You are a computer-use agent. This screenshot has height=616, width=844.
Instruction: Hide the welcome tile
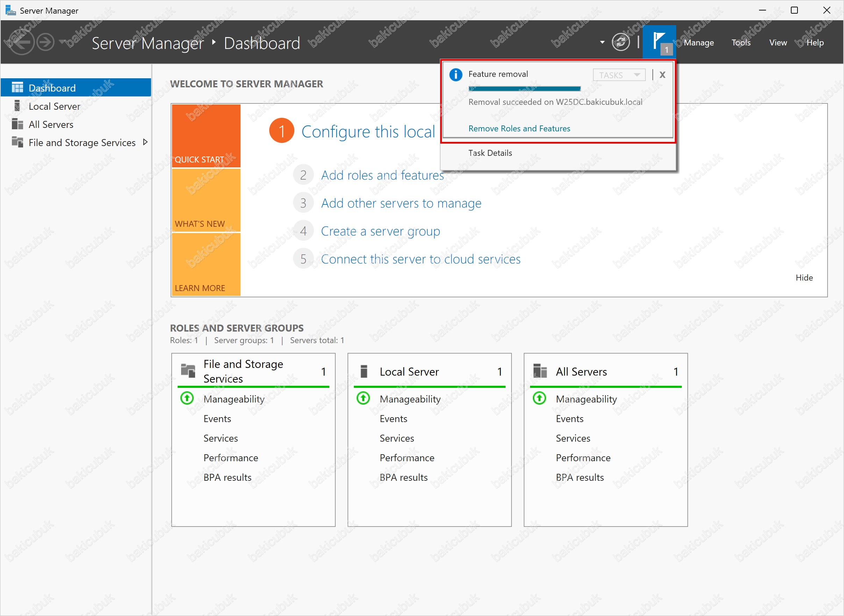[804, 277]
